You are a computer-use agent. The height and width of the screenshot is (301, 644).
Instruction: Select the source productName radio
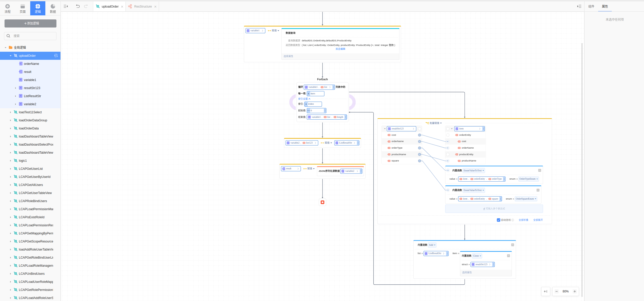pyautogui.click(x=448, y=161)
